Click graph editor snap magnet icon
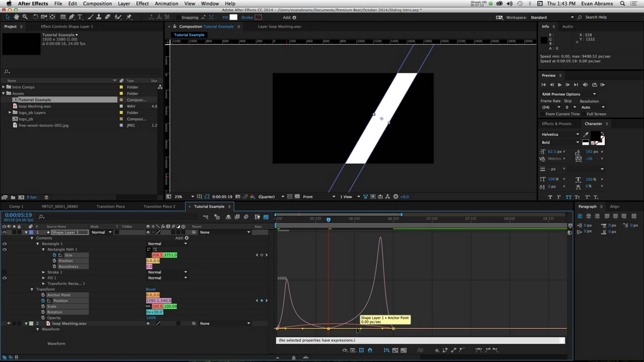The height and width of the screenshot is (362, 644). pos(370,350)
